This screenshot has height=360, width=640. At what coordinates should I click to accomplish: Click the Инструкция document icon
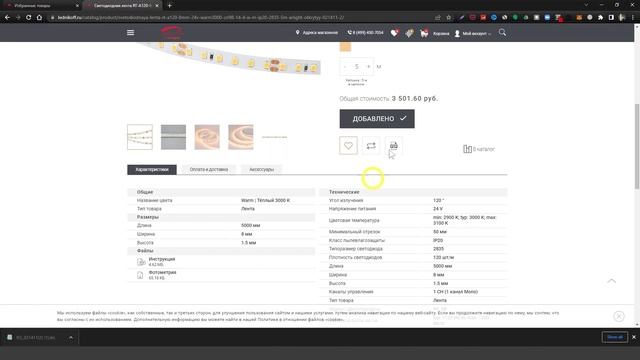tap(141, 262)
